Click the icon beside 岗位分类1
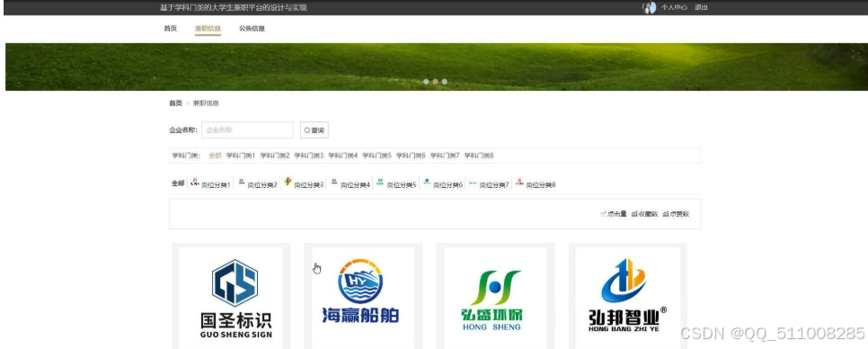The height and width of the screenshot is (349, 868). (195, 181)
